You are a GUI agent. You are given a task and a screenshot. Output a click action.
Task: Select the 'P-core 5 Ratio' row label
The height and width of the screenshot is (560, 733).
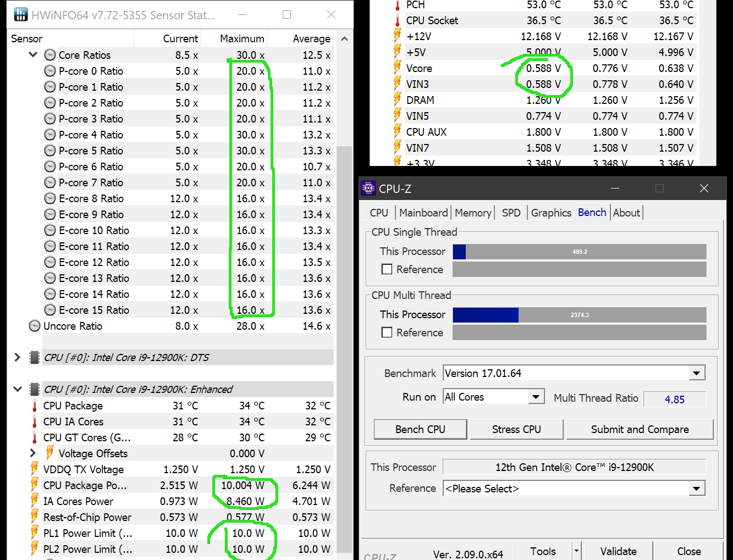[x=91, y=151]
